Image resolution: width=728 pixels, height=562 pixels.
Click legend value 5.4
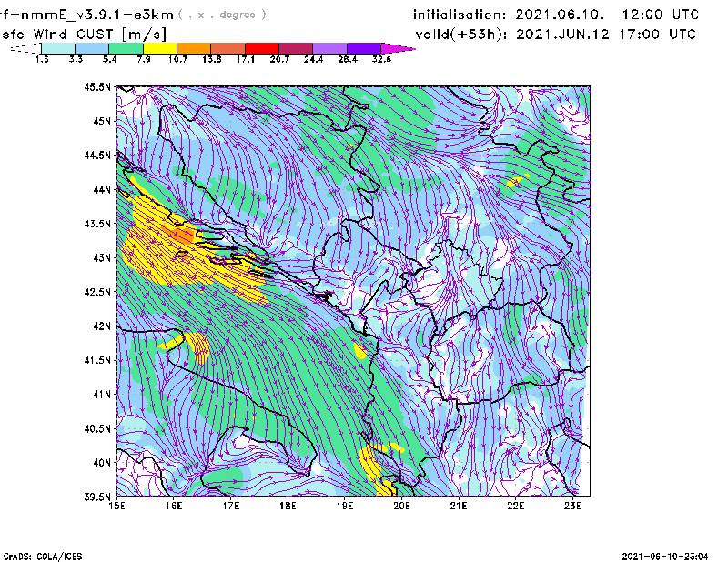109,59
